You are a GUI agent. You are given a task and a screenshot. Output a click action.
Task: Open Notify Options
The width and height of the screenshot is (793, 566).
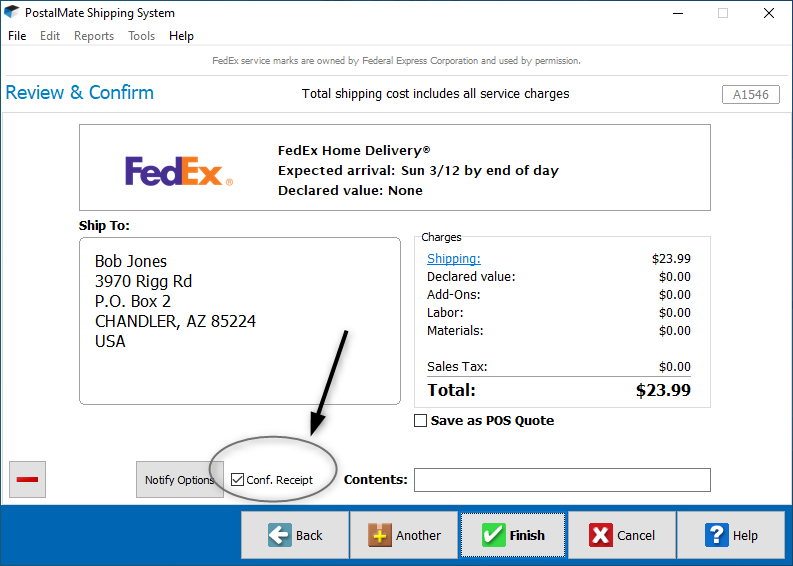pyautogui.click(x=180, y=480)
